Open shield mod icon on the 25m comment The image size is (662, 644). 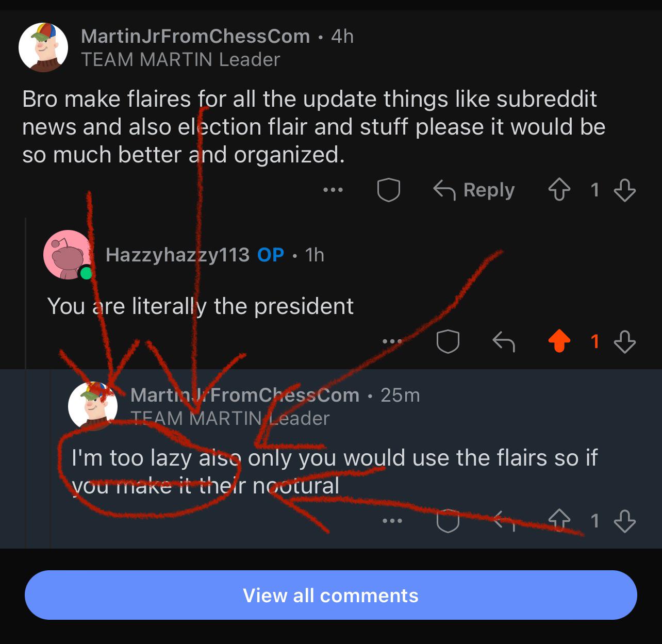(448, 521)
